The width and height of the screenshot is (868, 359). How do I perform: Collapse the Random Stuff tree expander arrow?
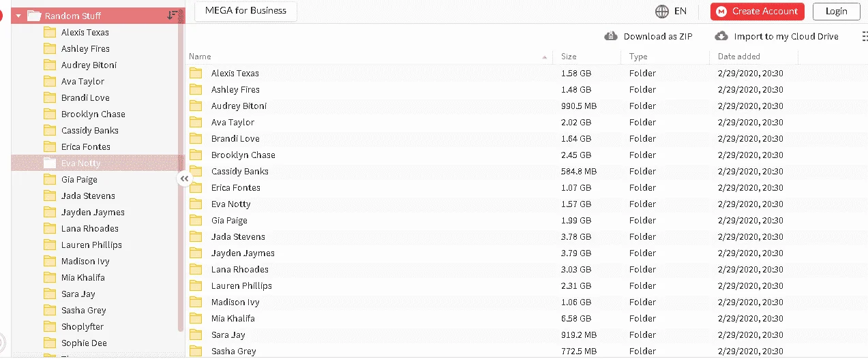18,16
